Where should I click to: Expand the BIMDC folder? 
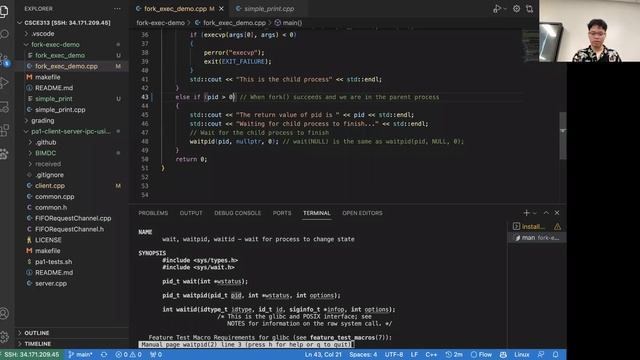pos(71,153)
